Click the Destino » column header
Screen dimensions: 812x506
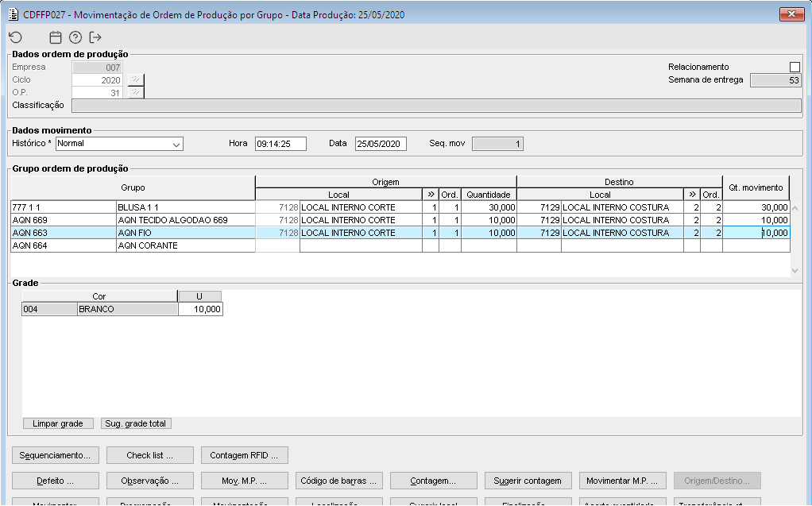[692, 195]
